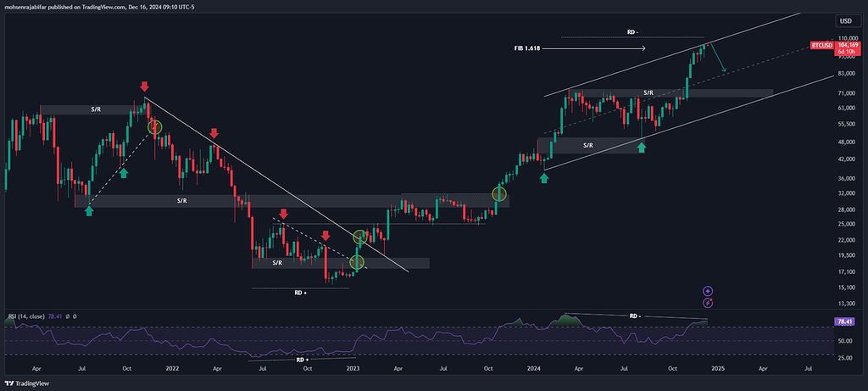This screenshot has width=868, height=391.
Task: Click the 2024 time axis label
Action: [x=534, y=368]
